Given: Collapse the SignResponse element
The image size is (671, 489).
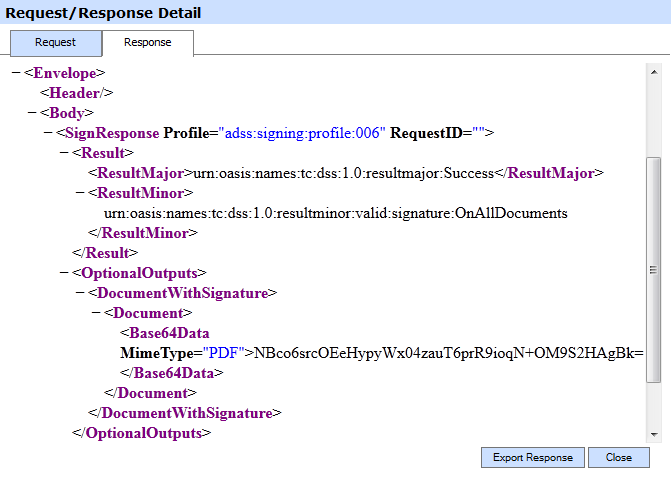Looking at the screenshot, I should point(47,133).
